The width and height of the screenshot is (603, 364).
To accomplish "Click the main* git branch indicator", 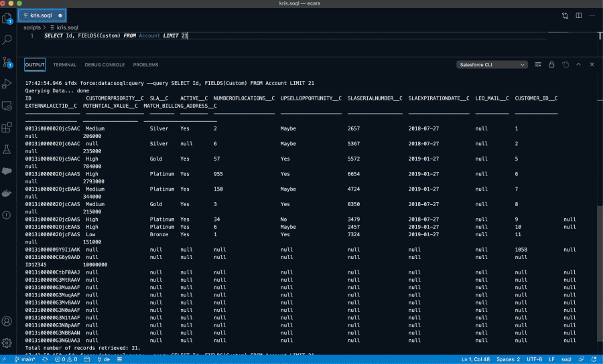I will (x=25, y=359).
